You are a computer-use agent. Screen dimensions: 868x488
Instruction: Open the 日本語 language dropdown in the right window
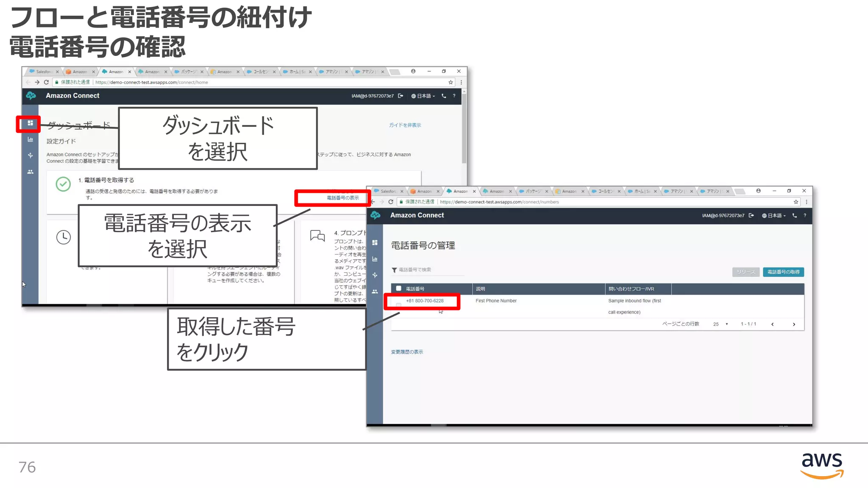pyautogui.click(x=774, y=216)
